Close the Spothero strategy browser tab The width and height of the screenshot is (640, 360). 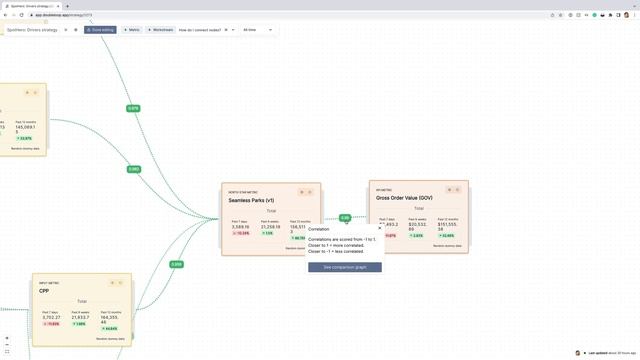58,6
